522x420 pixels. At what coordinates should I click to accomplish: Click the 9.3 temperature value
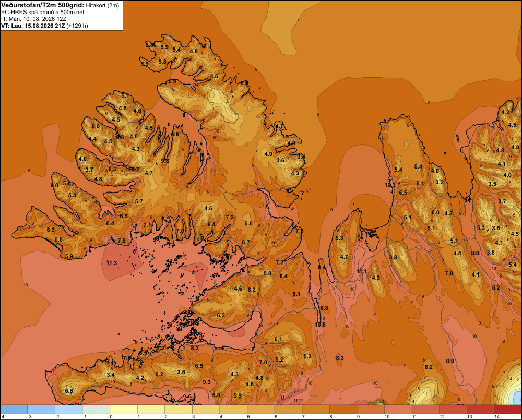[207, 382]
